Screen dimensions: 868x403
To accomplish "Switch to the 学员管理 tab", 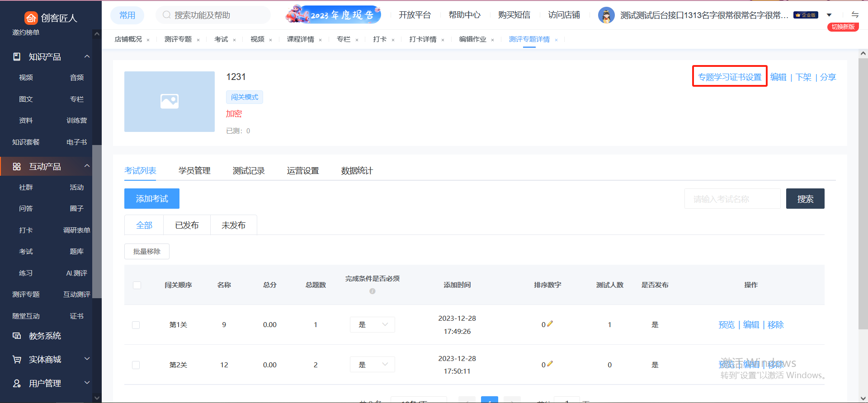I will pyautogui.click(x=194, y=171).
